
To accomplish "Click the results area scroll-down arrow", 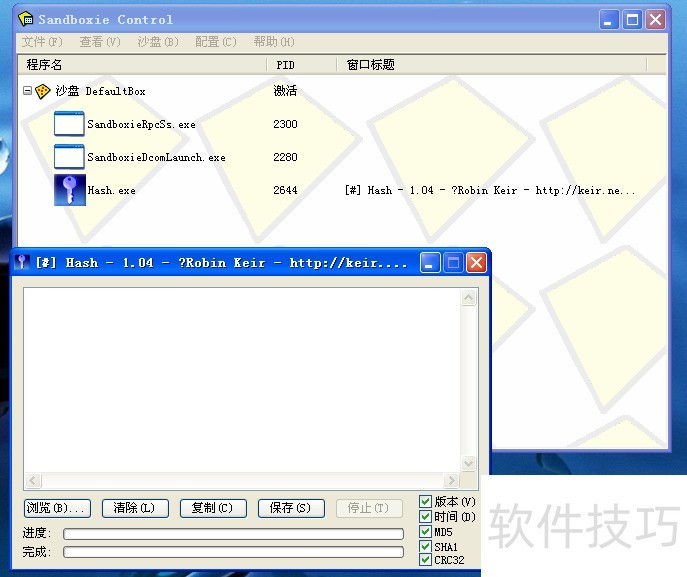I will click(x=468, y=463).
